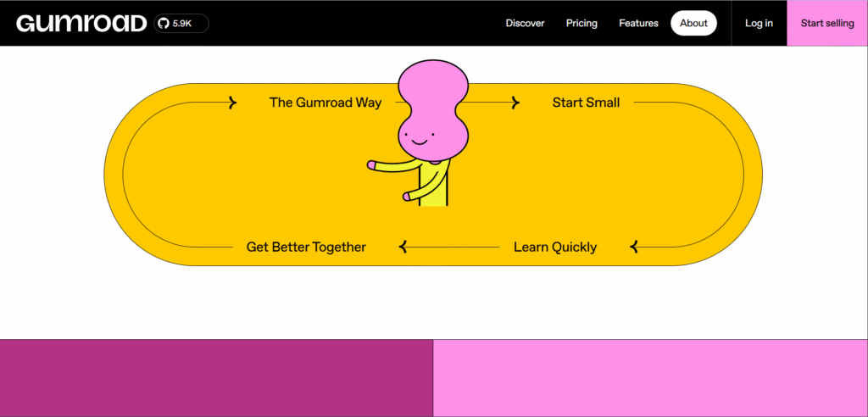Viewport: 868px width, 417px height.
Task: Click the Gumroad logo
Action: pos(81,23)
